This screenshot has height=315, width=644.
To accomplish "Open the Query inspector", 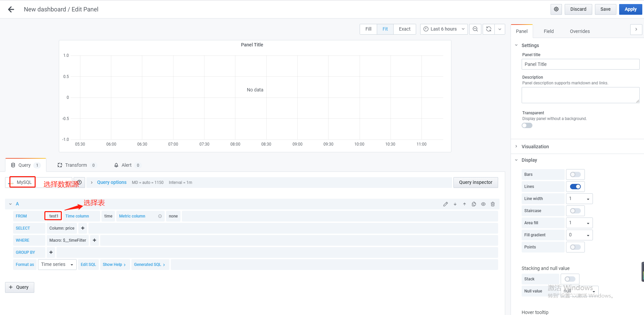I will pyautogui.click(x=476, y=182).
